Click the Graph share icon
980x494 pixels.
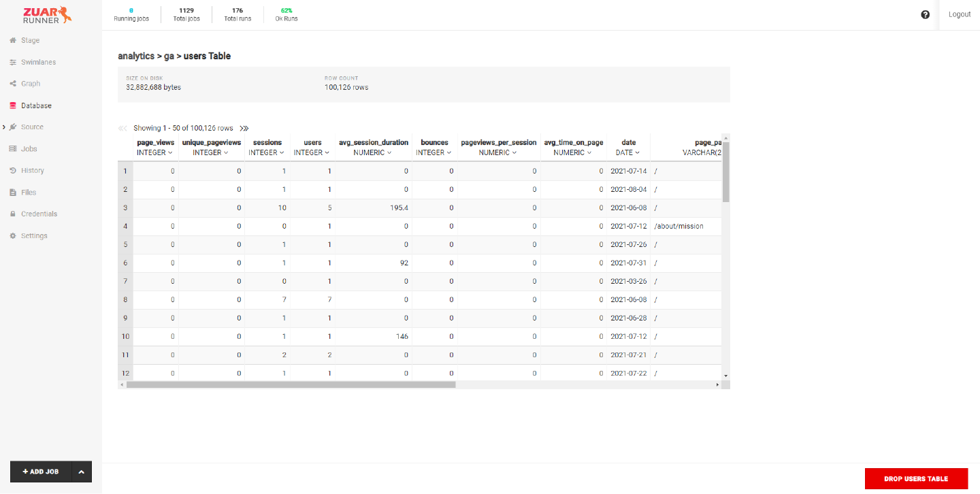point(13,84)
